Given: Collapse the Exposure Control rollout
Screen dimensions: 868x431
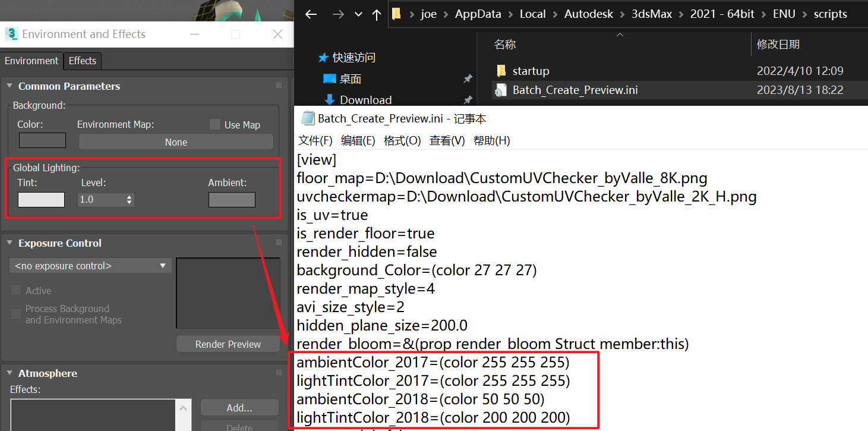Looking at the screenshot, I should coord(10,243).
